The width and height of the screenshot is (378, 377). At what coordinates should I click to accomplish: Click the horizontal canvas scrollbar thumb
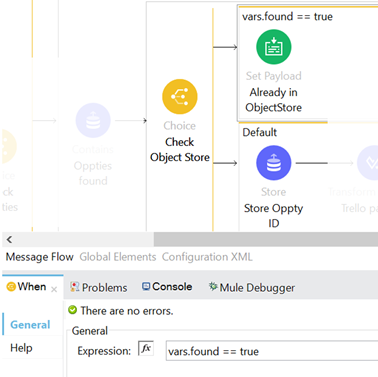point(266,239)
